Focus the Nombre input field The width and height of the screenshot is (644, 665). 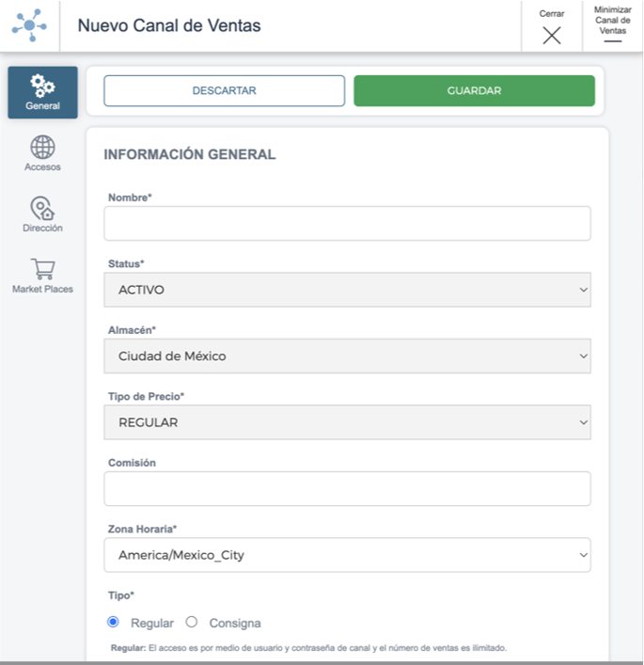click(347, 224)
